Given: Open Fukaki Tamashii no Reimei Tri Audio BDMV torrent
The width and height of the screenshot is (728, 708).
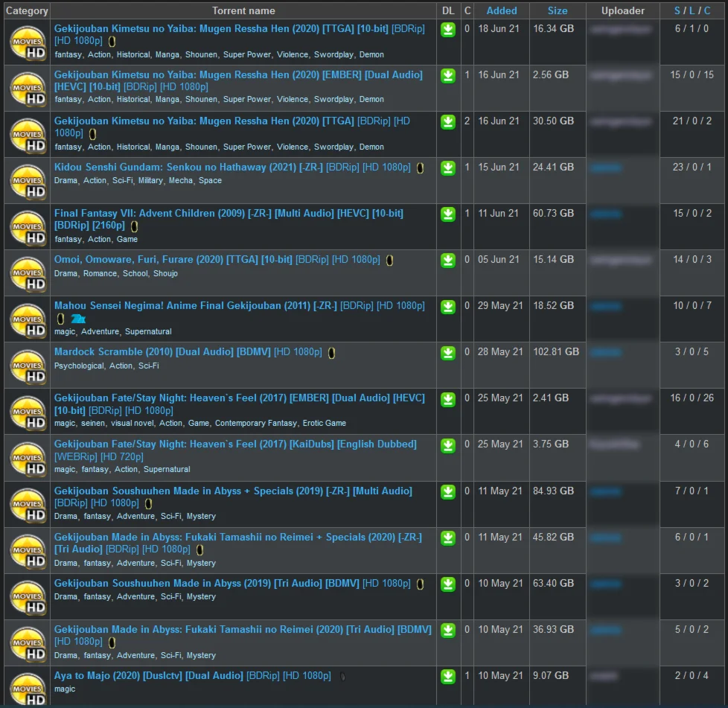Looking at the screenshot, I should [243, 635].
